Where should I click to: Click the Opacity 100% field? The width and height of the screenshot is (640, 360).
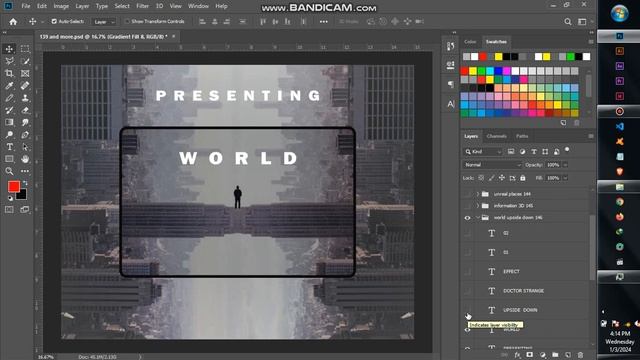[553, 165]
